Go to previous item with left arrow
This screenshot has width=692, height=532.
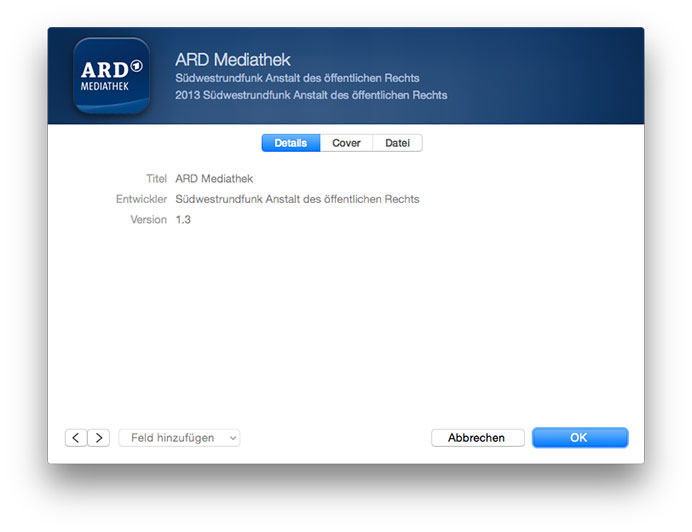click(76, 438)
